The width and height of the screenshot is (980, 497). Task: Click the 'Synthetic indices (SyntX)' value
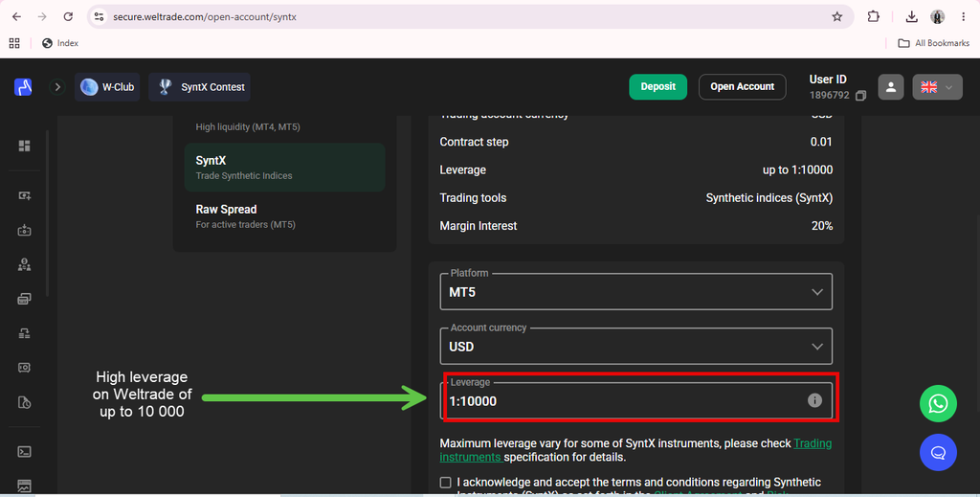tap(768, 198)
